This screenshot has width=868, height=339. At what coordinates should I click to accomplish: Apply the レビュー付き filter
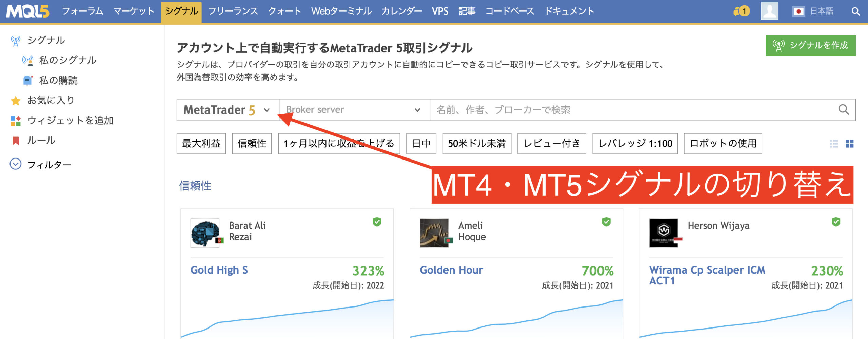click(552, 144)
